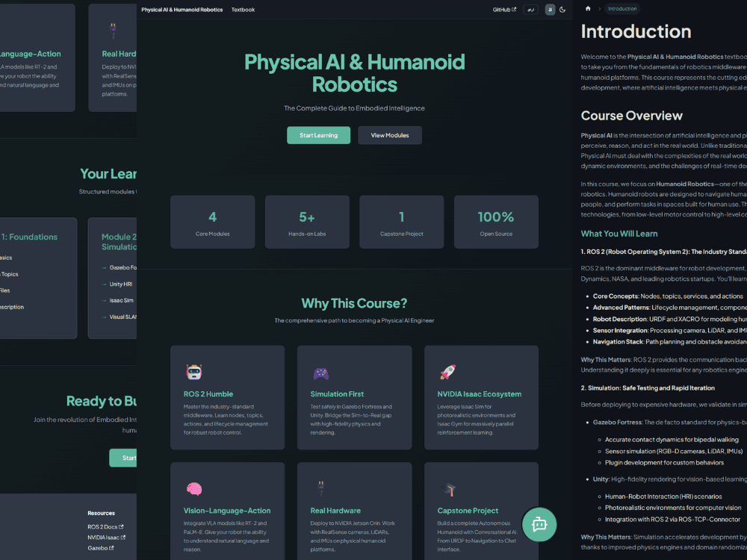Viewport: 747px width, 560px height.
Task: Click the ROS 2 Humble robot icon
Action: coord(194,372)
